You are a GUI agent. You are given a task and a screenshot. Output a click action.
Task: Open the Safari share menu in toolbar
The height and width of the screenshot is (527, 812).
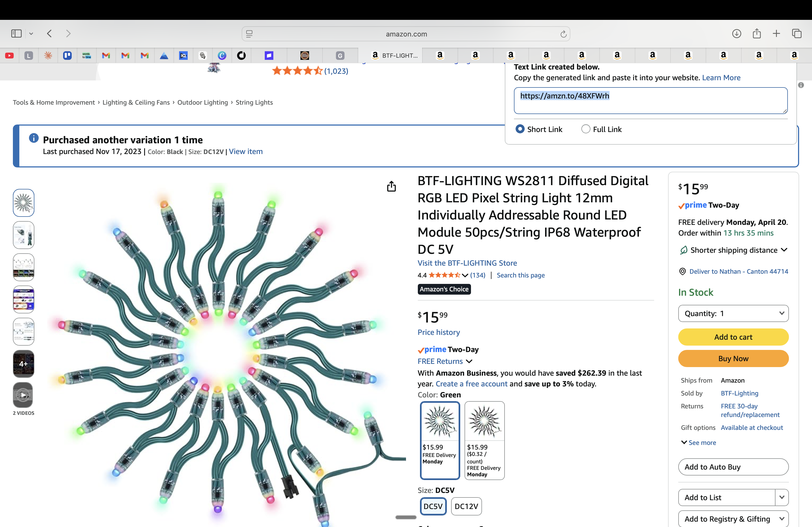(757, 33)
